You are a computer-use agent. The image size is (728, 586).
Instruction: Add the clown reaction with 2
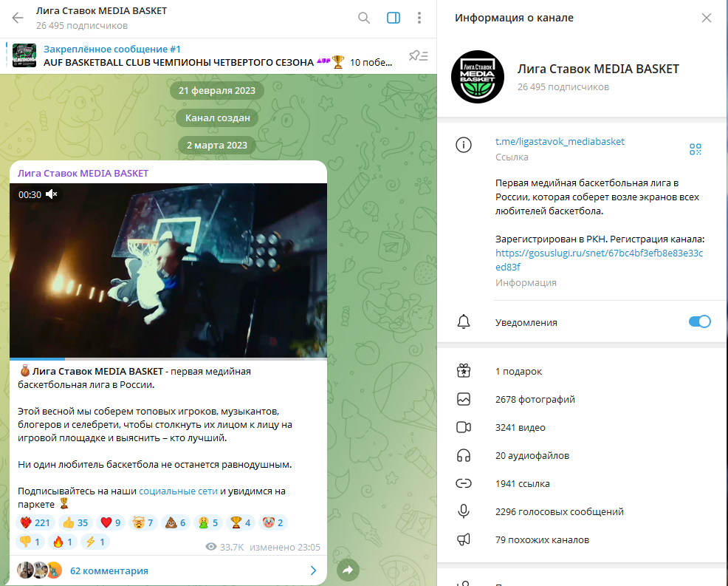click(273, 522)
